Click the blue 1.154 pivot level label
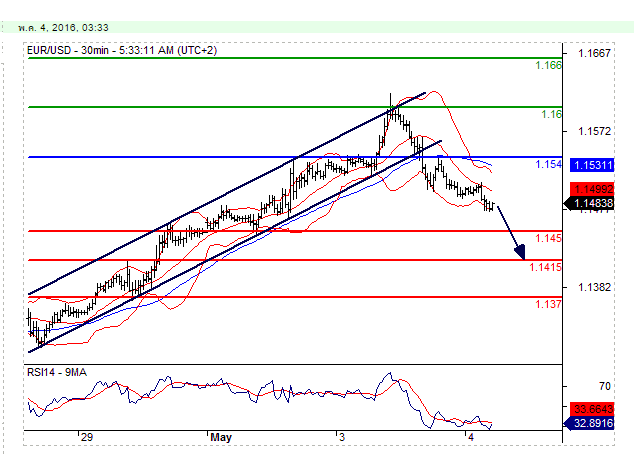 tap(548, 164)
